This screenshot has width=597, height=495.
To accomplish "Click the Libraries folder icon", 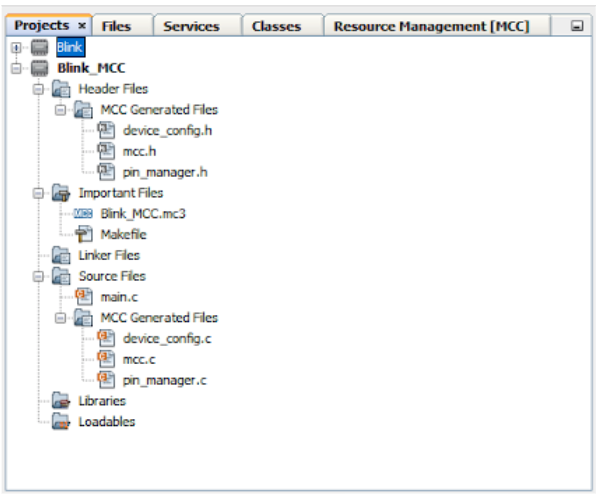I will point(61,401).
